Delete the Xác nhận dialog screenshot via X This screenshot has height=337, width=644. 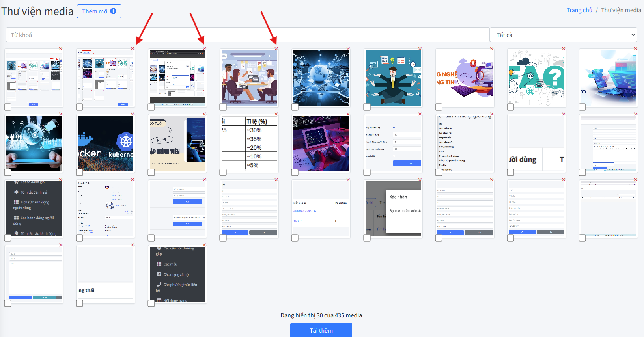tap(420, 180)
